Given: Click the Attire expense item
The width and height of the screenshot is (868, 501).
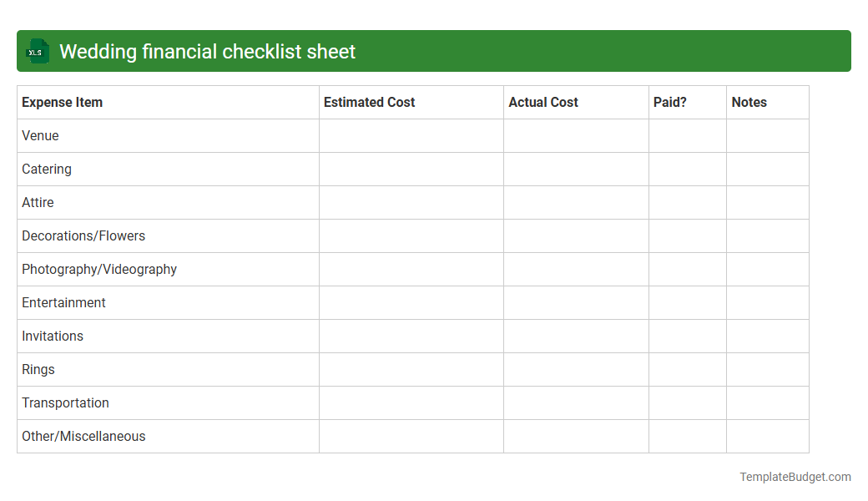Looking at the screenshot, I should tap(38, 202).
